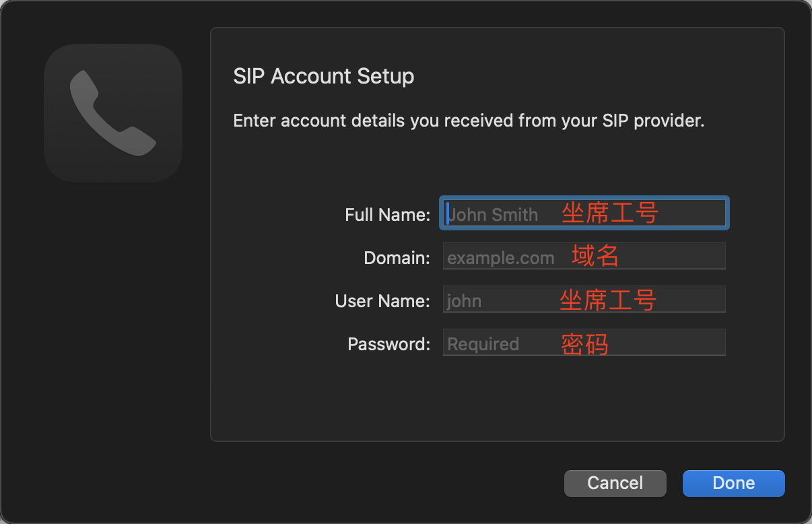Click the "Domain:" field label
This screenshot has height=524, width=812.
point(397,258)
